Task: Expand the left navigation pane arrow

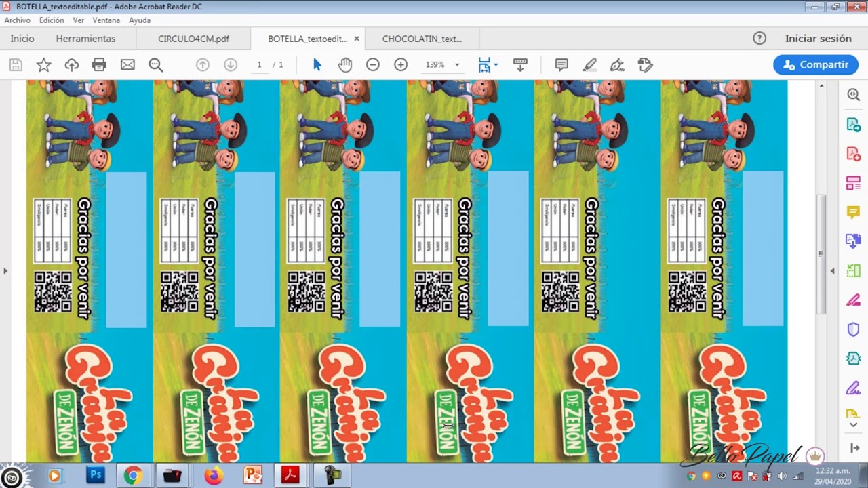Action: tap(5, 271)
